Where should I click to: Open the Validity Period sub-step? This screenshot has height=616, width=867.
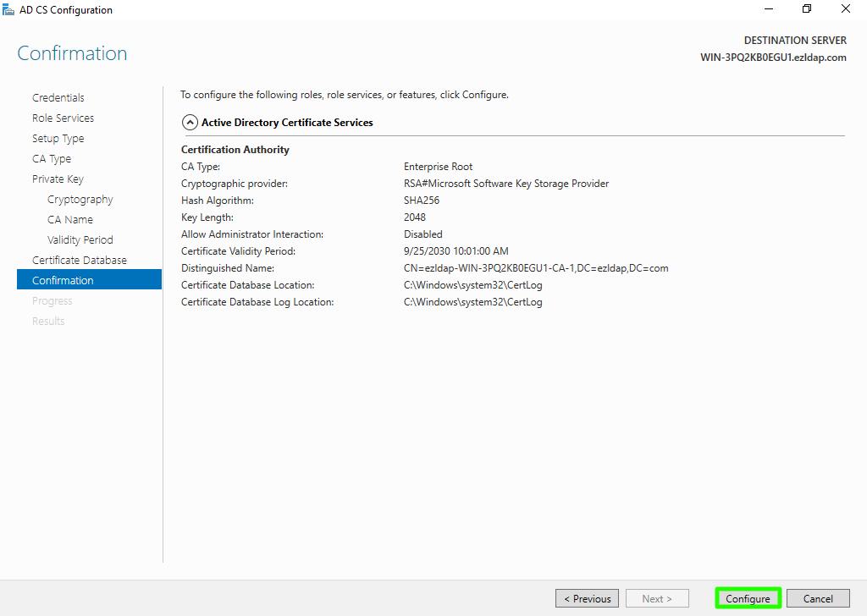[x=80, y=240]
